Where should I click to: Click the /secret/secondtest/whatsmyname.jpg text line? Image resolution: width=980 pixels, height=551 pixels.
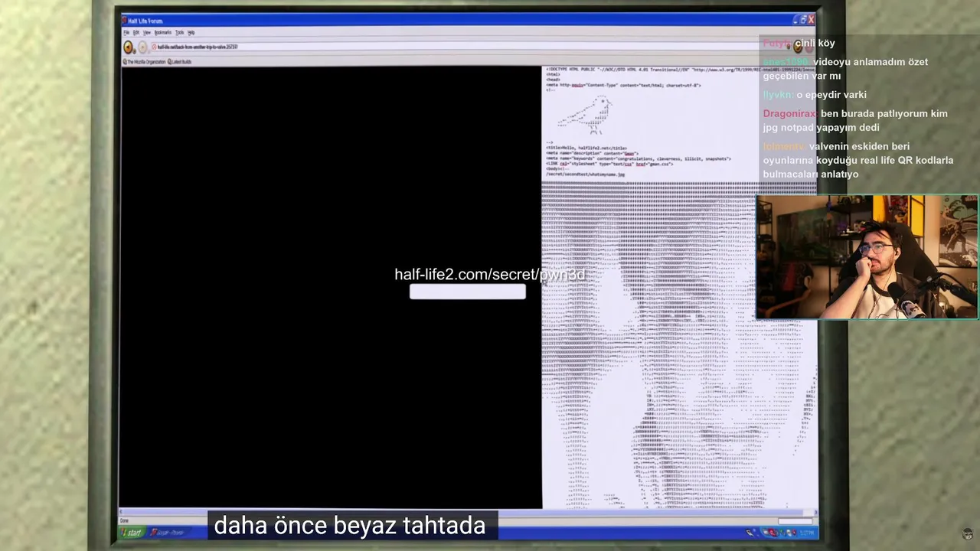tap(586, 174)
